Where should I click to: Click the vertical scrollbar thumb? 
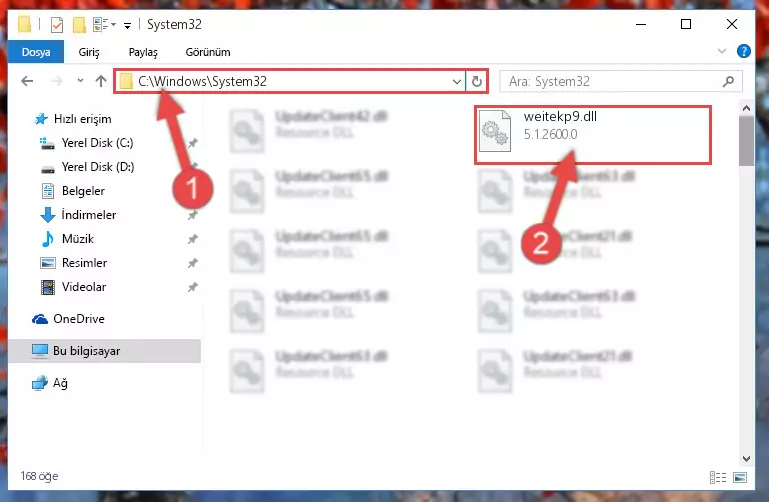coord(746,141)
